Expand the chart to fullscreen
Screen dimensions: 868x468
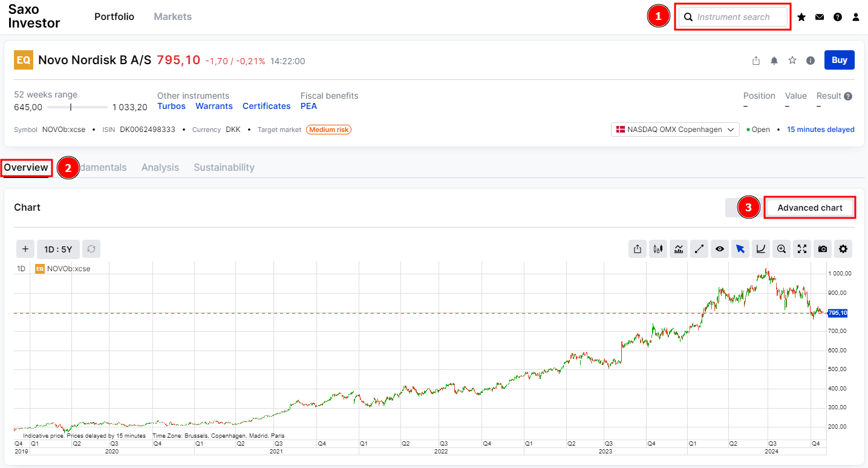coord(802,249)
